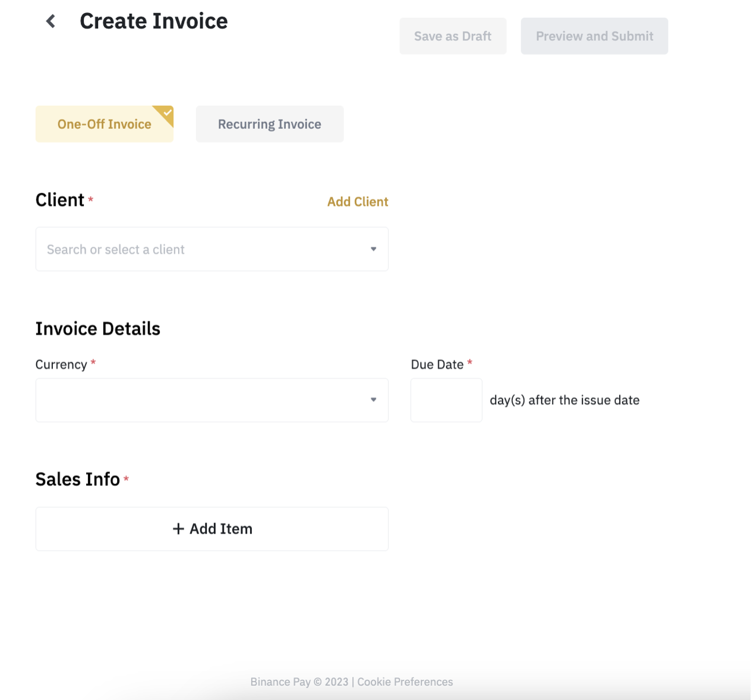Screen dimensions: 751x700
Task: Select the One-Off Invoice tab
Action: point(105,124)
